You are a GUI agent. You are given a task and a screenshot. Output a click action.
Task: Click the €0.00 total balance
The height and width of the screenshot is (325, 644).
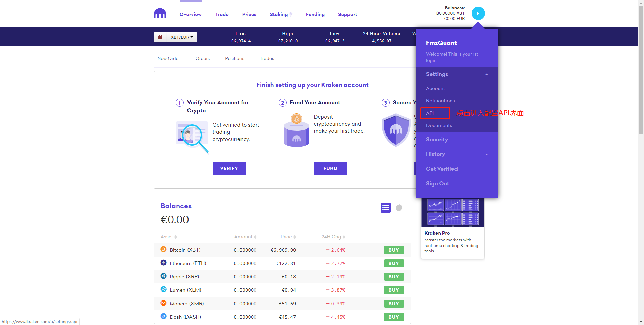point(175,220)
